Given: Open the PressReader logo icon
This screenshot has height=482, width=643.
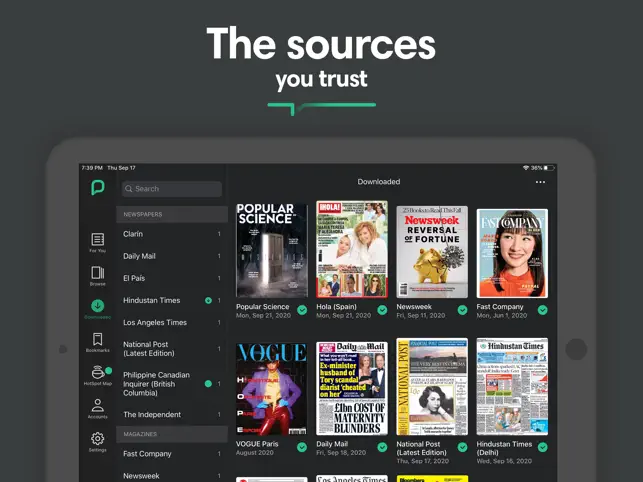Looking at the screenshot, I should (x=98, y=187).
